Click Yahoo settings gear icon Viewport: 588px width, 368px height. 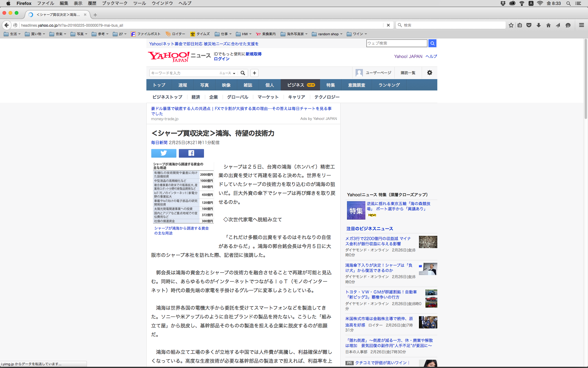(429, 73)
